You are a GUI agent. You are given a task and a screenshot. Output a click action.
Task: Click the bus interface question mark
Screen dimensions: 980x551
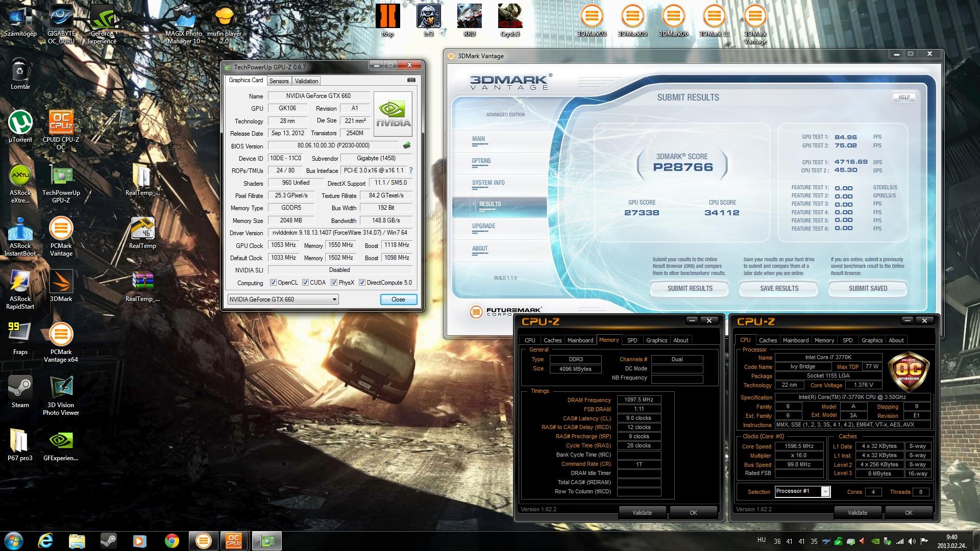point(411,170)
